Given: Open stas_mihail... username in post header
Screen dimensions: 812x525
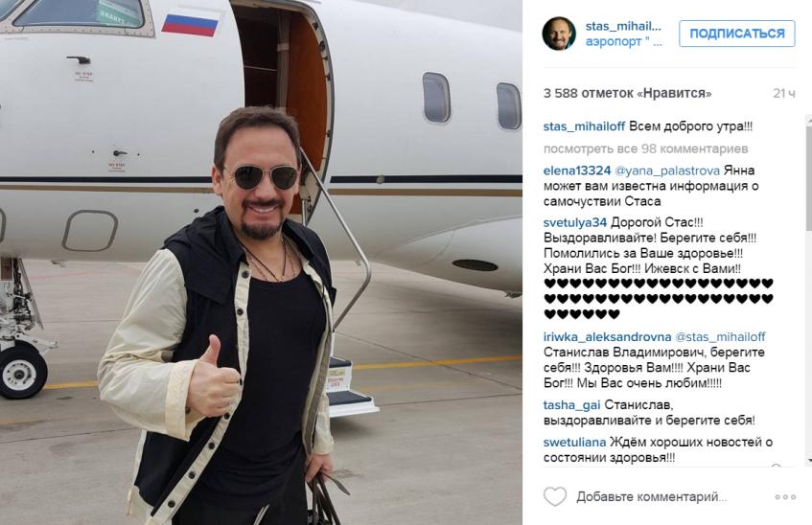Looking at the screenshot, I should point(623,26).
